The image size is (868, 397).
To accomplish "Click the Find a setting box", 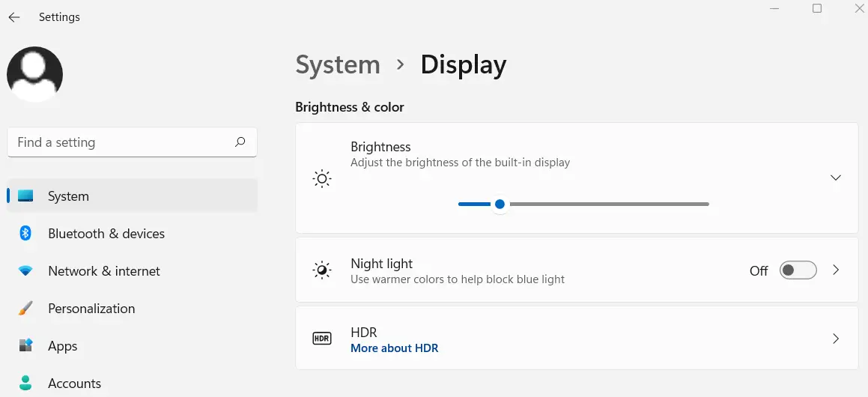I will pos(120,142).
